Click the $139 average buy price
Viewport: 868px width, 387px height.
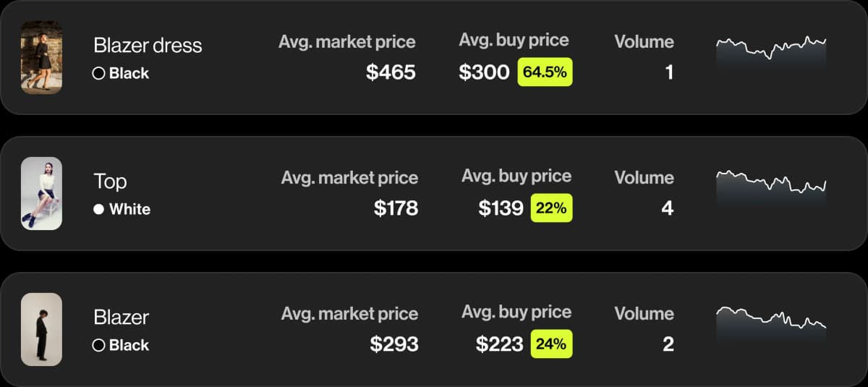click(501, 208)
